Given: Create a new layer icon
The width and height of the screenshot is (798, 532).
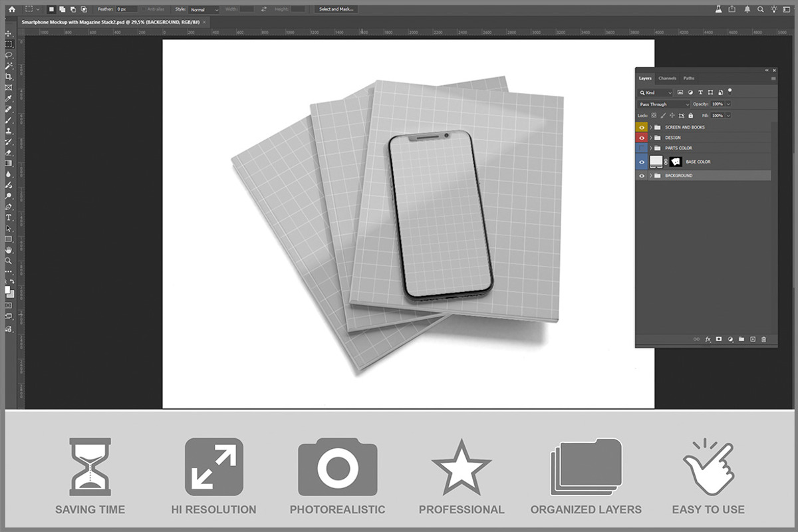Looking at the screenshot, I should (x=753, y=339).
